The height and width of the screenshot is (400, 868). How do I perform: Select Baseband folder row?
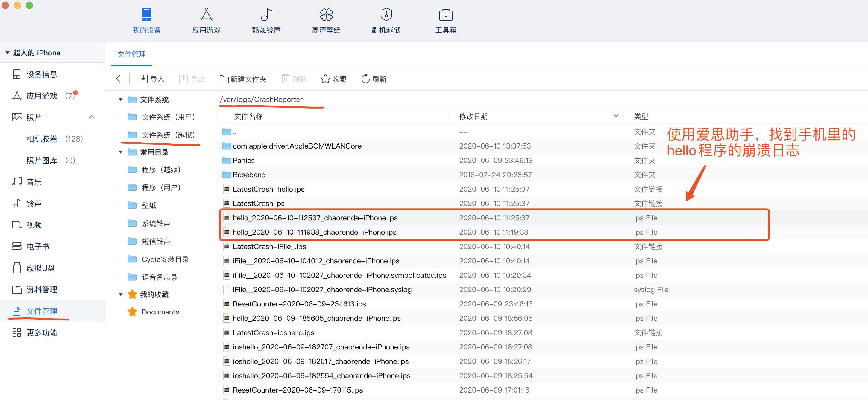click(542, 175)
